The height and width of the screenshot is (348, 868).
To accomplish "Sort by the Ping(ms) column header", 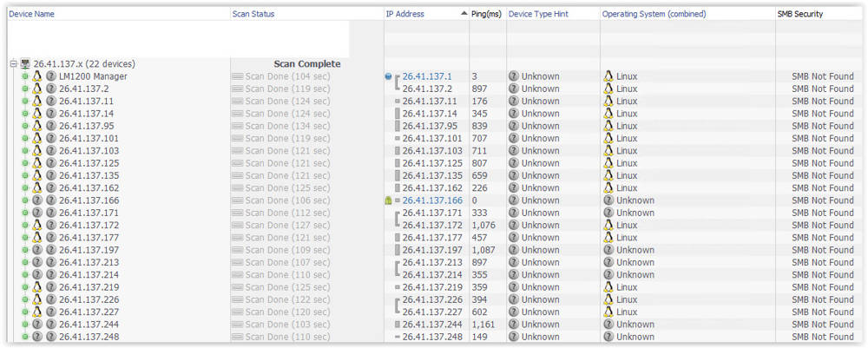I will click(485, 14).
